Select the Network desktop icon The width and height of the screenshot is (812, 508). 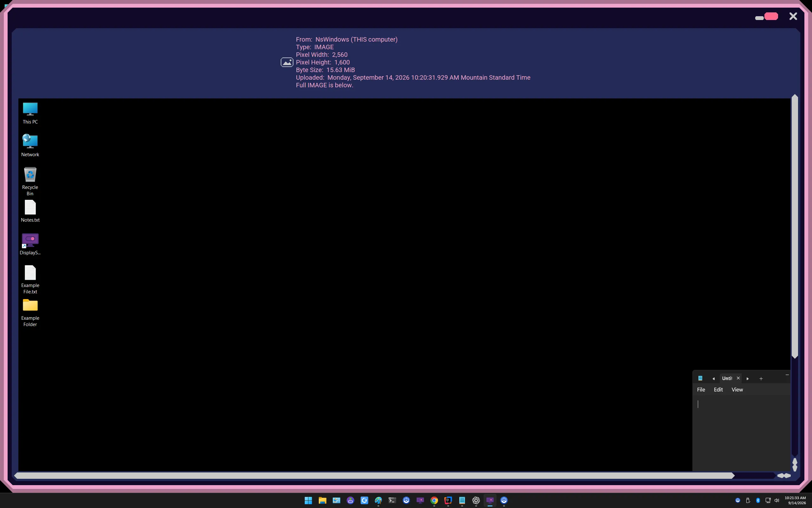30,145
